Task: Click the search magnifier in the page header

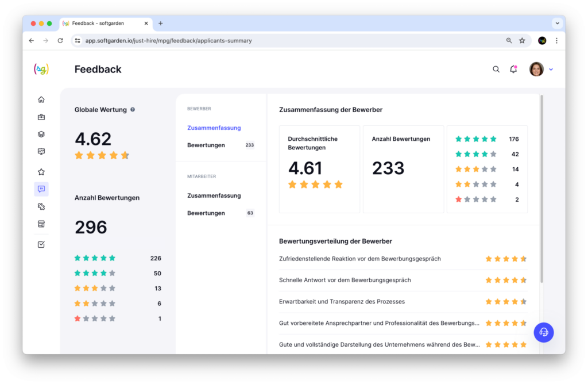Action: pyautogui.click(x=496, y=69)
